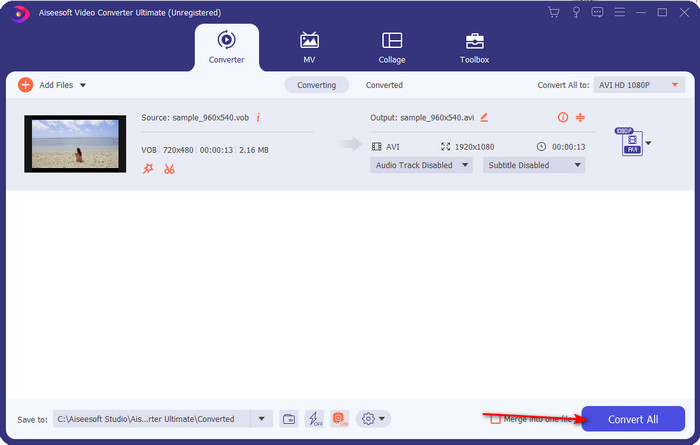The width and height of the screenshot is (700, 445).
Task: Click the orange plus Add Files icon
Action: pyautogui.click(x=25, y=85)
